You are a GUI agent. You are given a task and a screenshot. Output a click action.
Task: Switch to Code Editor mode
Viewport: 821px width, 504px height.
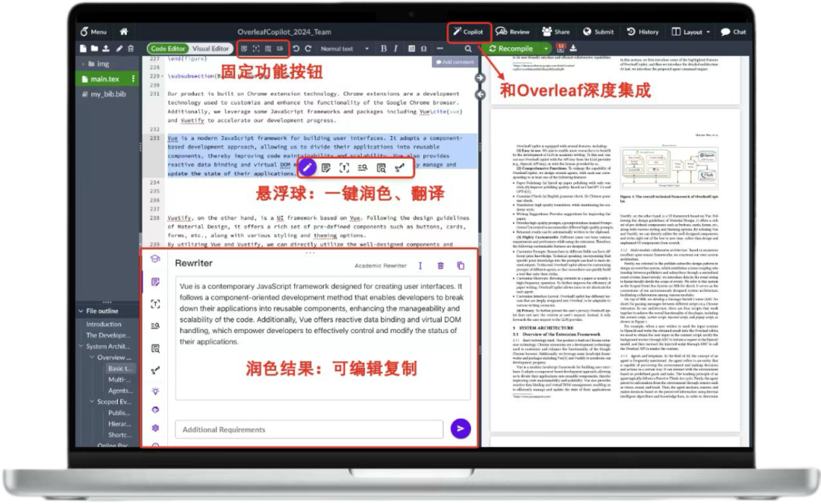click(167, 49)
